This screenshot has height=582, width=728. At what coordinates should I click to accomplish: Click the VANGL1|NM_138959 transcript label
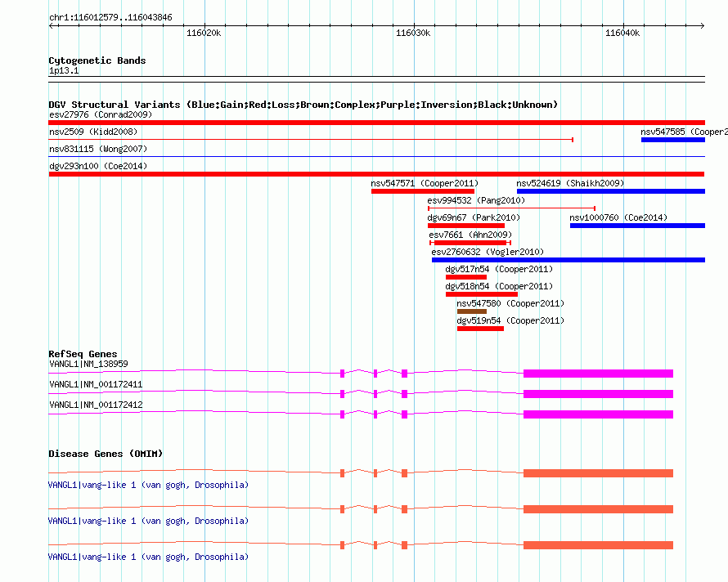coord(88,364)
